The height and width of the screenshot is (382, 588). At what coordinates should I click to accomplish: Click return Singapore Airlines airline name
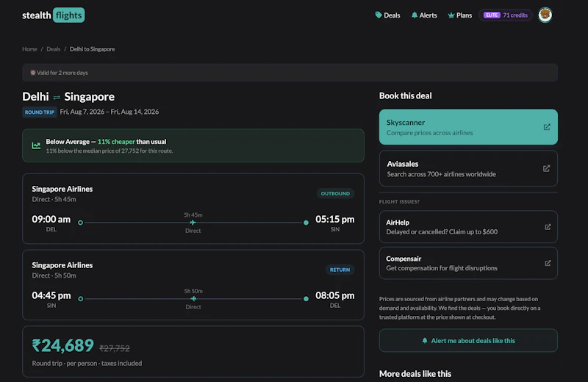point(62,265)
